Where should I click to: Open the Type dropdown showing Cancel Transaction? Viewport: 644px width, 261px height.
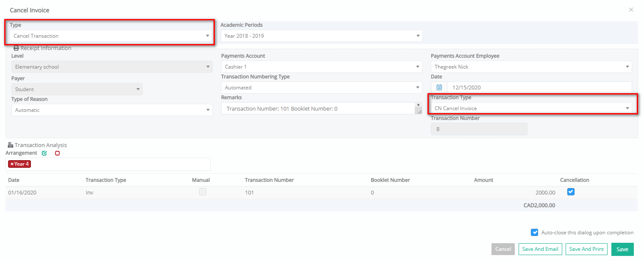tap(111, 36)
